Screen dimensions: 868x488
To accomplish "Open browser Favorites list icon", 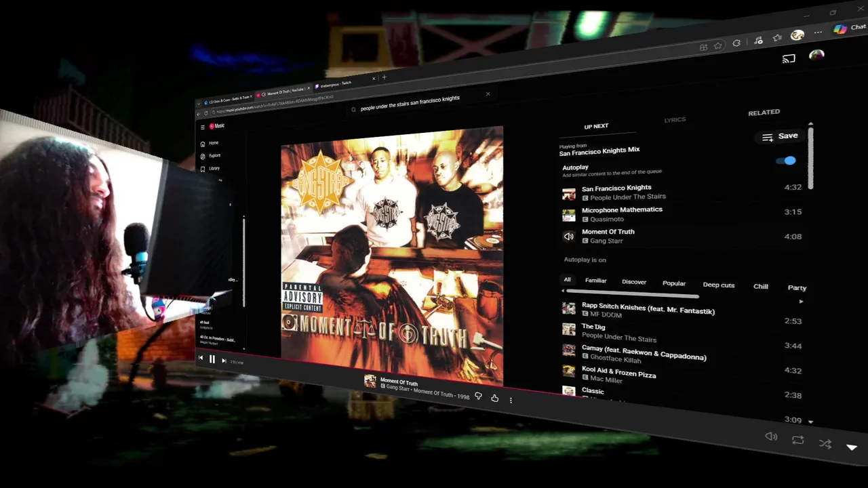I will pos(777,38).
